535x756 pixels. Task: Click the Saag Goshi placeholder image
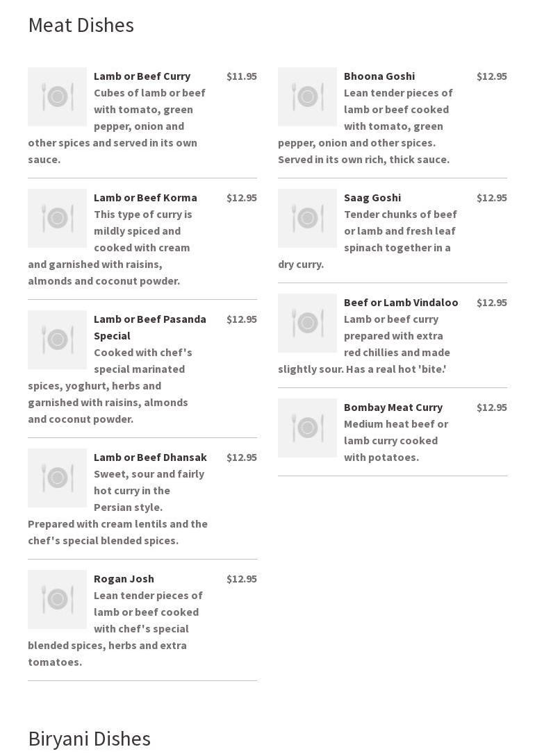307,218
